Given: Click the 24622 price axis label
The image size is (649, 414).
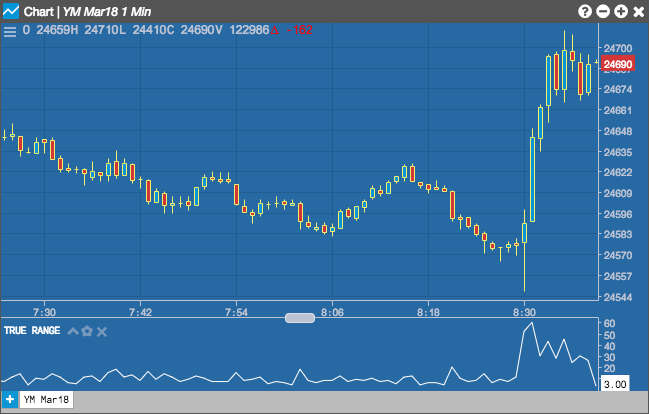Looking at the screenshot, I should [618, 172].
